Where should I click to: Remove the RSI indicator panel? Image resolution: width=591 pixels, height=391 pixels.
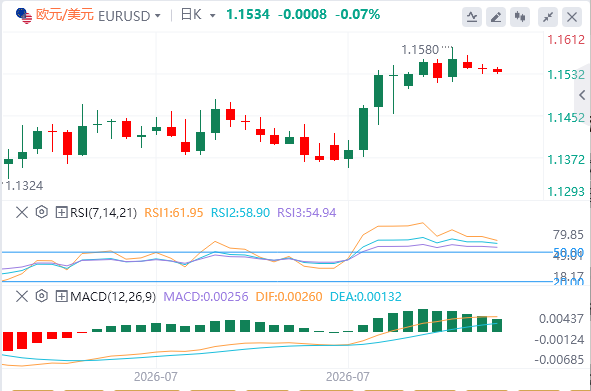pyautogui.click(x=22, y=213)
